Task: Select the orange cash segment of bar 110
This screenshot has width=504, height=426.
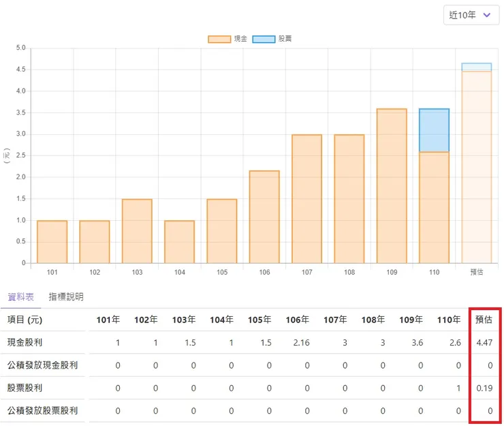Action: coord(434,207)
